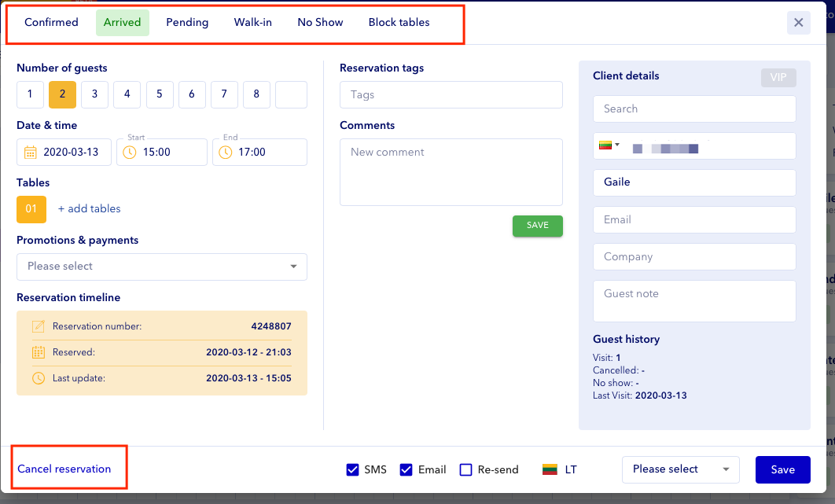
Task: Open the calendar icon in Date field
Action: tap(31, 153)
